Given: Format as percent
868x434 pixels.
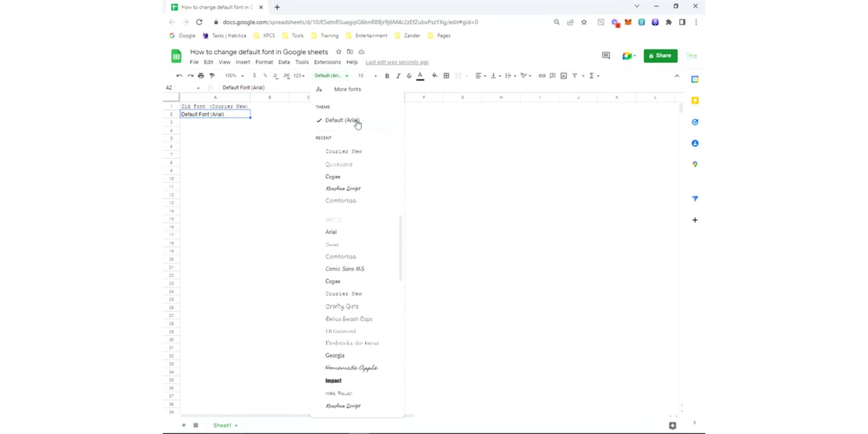Looking at the screenshot, I should (x=265, y=76).
